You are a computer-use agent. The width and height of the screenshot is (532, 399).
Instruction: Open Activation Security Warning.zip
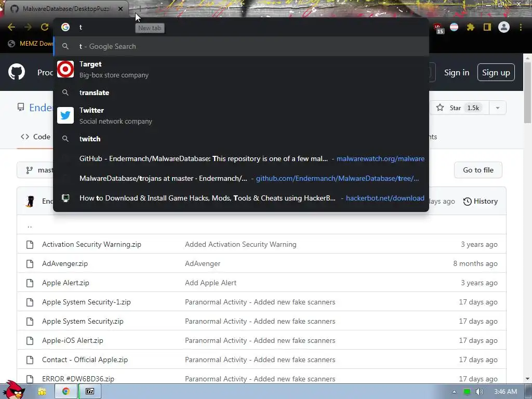tap(91, 244)
